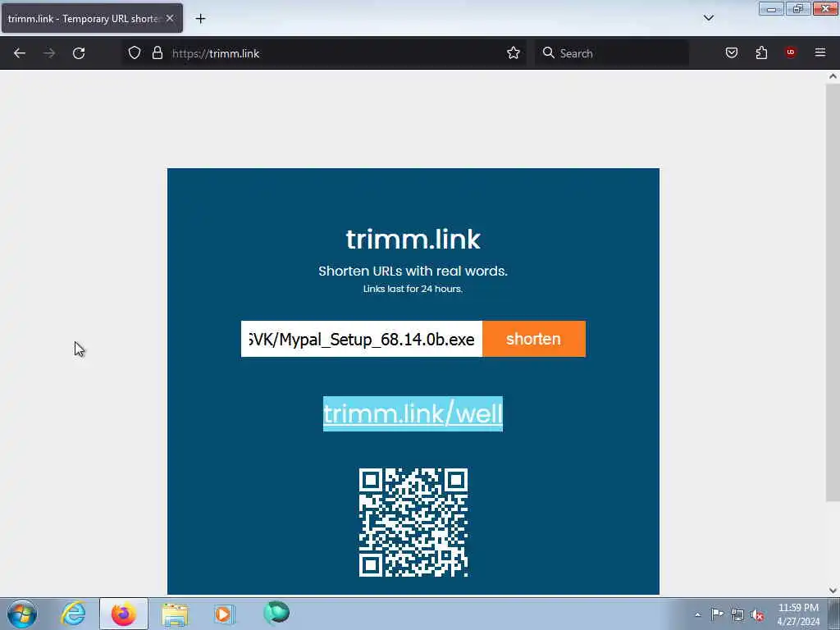Image resolution: width=840 pixels, height=630 pixels.
Task: Click the forward navigation arrow
Action: click(x=49, y=53)
